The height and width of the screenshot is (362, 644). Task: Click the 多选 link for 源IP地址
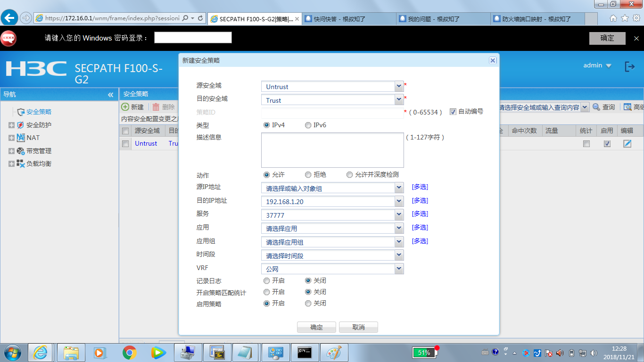tap(420, 187)
